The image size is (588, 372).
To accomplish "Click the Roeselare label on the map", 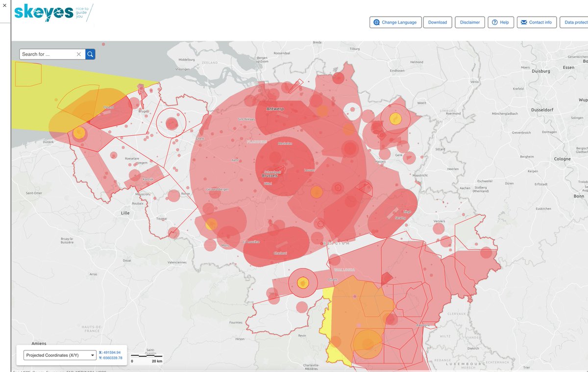I will 132,159.
